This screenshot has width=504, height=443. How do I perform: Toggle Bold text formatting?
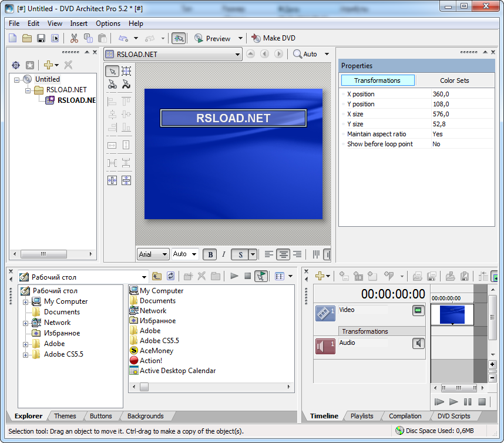pyautogui.click(x=210, y=254)
